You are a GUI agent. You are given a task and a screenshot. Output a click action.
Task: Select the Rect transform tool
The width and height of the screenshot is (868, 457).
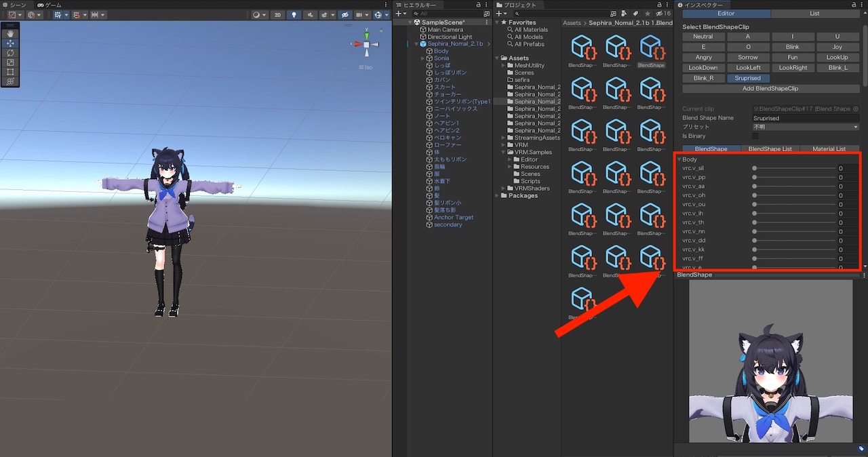point(10,72)
